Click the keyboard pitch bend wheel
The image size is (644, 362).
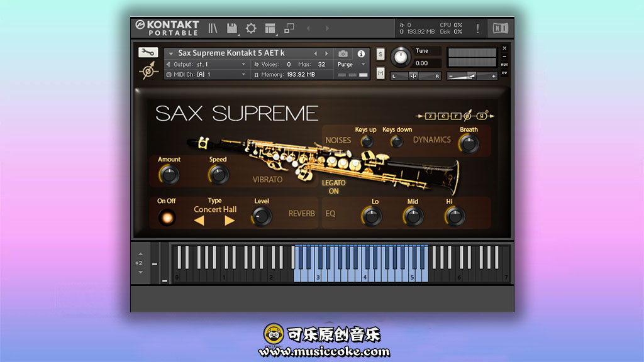155,263
